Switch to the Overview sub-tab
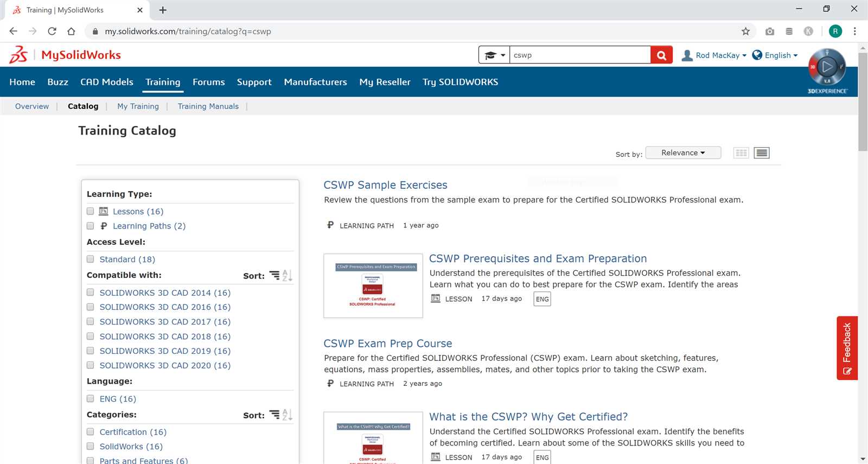868x464 pixels. 32,106
